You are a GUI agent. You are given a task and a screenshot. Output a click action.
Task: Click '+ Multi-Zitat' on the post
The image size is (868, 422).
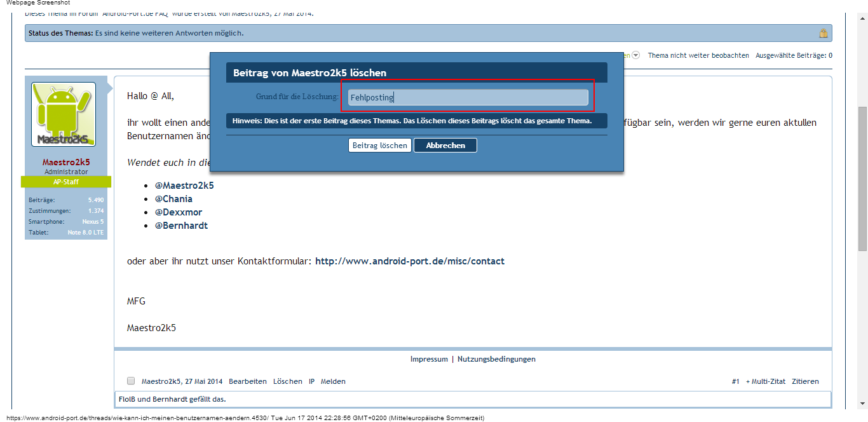pyautogui.click(x=766, y=381)
